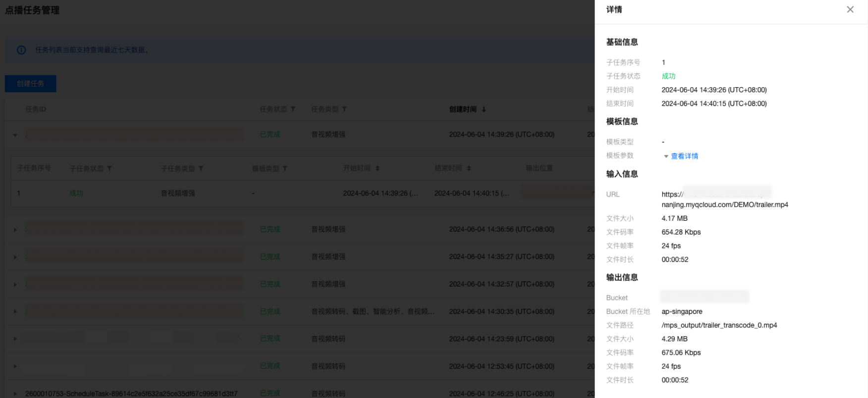Click the 成功 status in the details drawer
Image resolution: width=868 pixels, height=398 pixels.
tap(668, 76)
